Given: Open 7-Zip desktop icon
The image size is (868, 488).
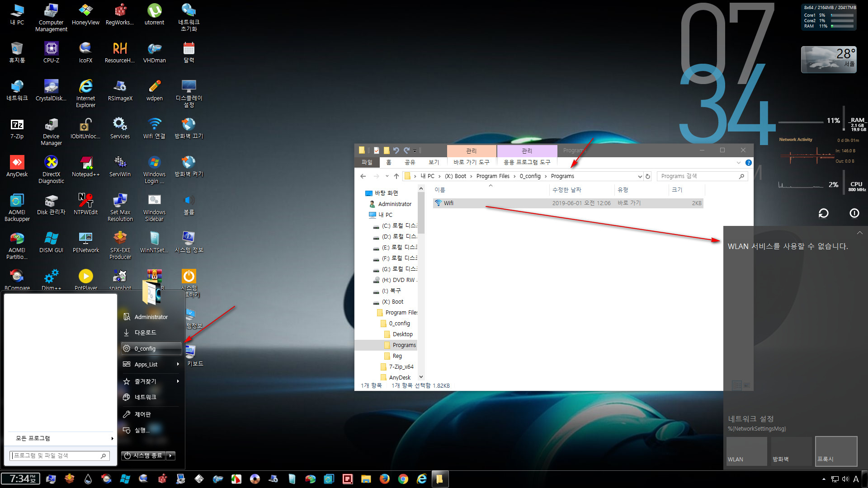Looking at the screenshot, I should (17, 128).
